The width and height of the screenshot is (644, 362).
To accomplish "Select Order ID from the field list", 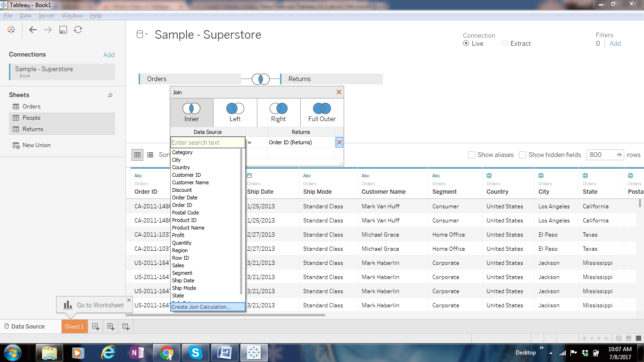I will click(182, 205).
